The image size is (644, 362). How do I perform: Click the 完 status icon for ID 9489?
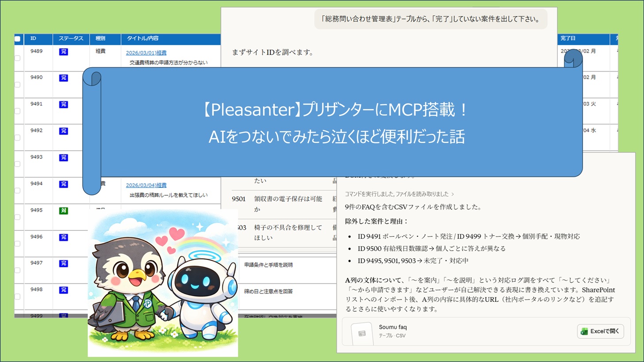(x=63, y=52)
